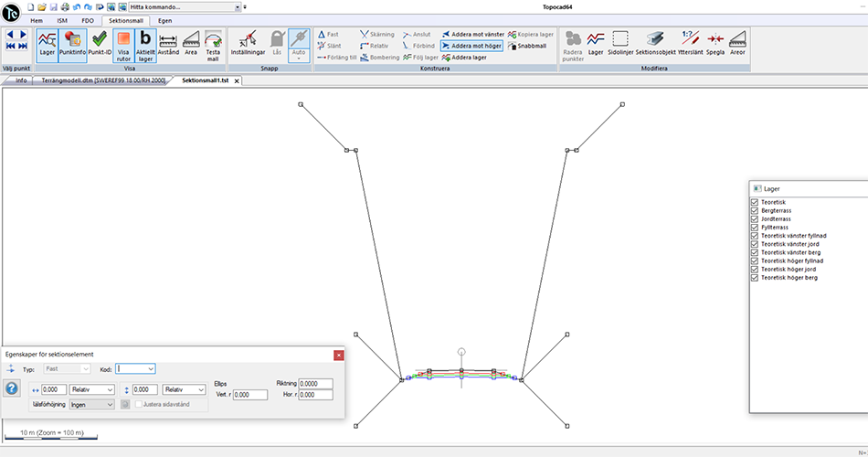The width and height of the screenshot is (868, 457).
Task: Open the Terrängmodell.dtm document tab
Action: point(103,80)
